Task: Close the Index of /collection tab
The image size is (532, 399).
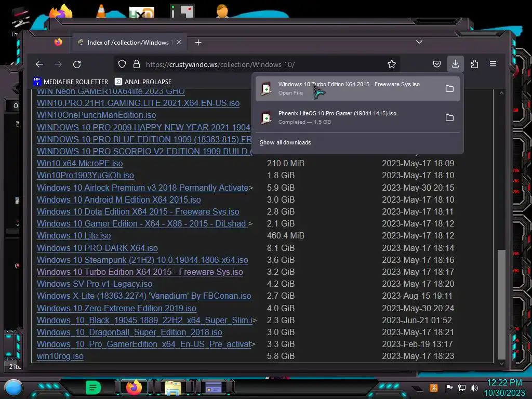Action: click(179, 42)
